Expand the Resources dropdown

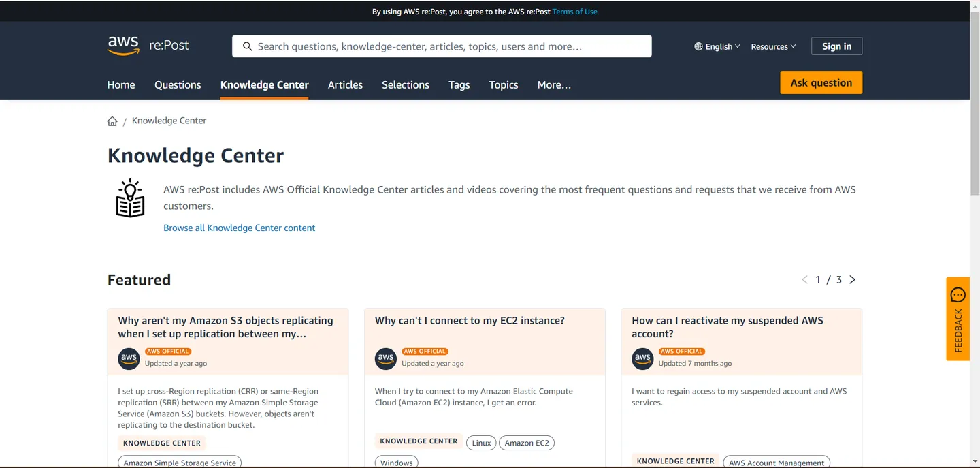(773, 46)
